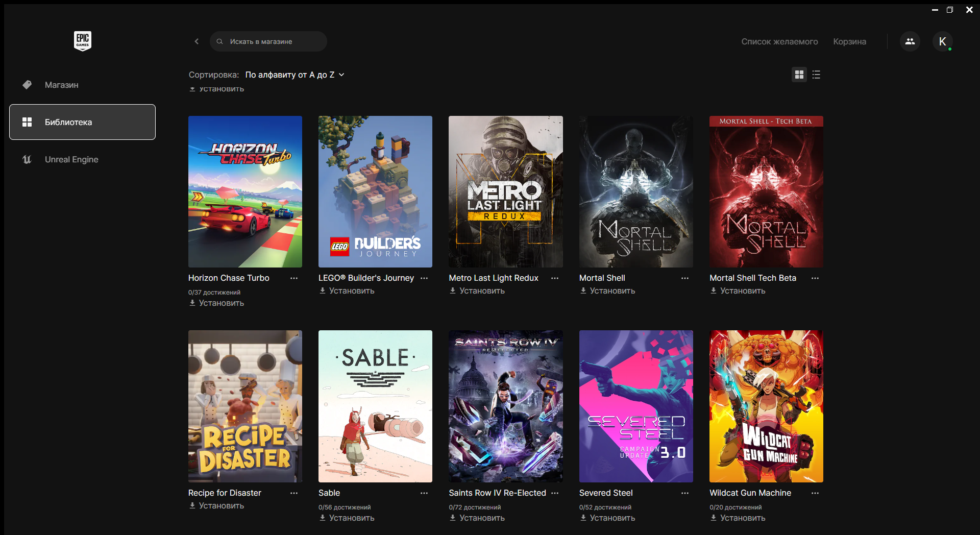Click the Horizon Chase Turbo title
The width and height of the screenshot is (980, 535).
coord(229,278)
